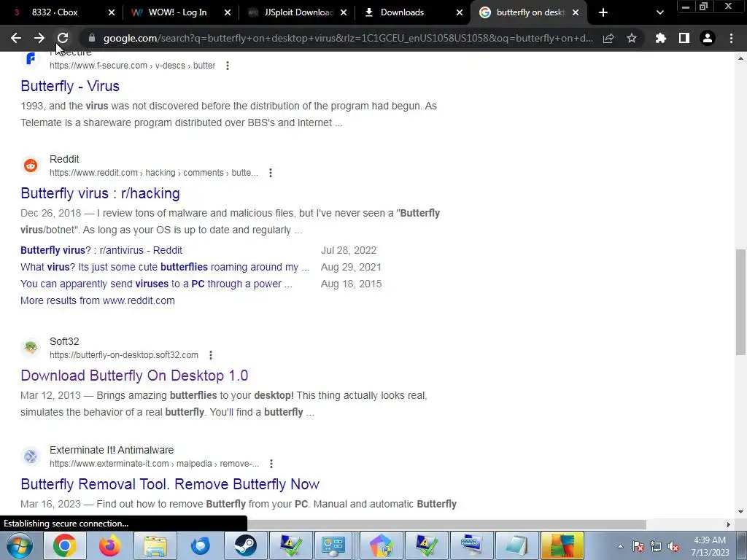The image size is (747, 560).
Task: Open the Chrome profile avatar
Action: click(x=708, y=38)
